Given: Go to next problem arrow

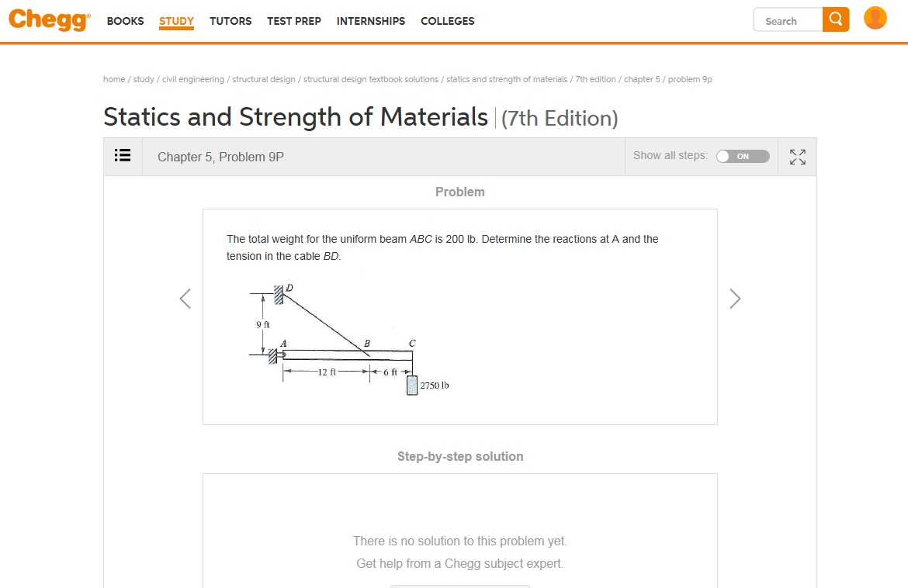Looking at the screenshot, I should pyautogui.click(x=735, y=299).
